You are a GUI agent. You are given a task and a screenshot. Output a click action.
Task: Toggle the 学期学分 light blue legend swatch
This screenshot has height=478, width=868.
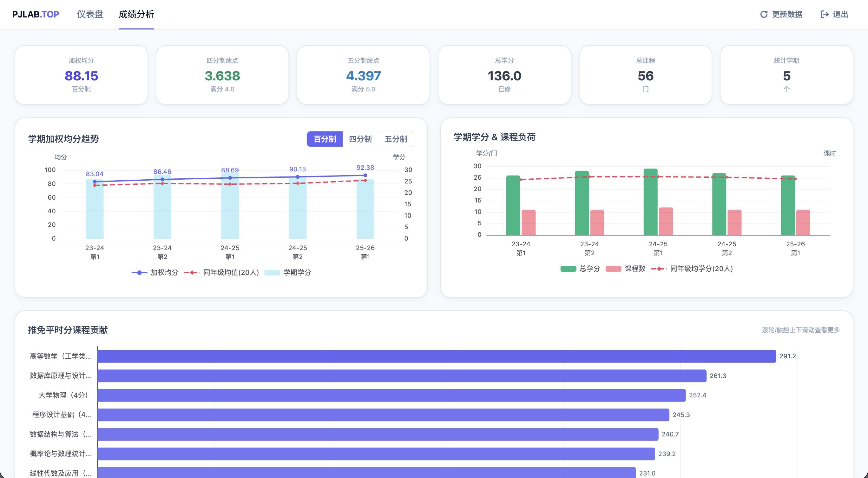coord(272,272)
